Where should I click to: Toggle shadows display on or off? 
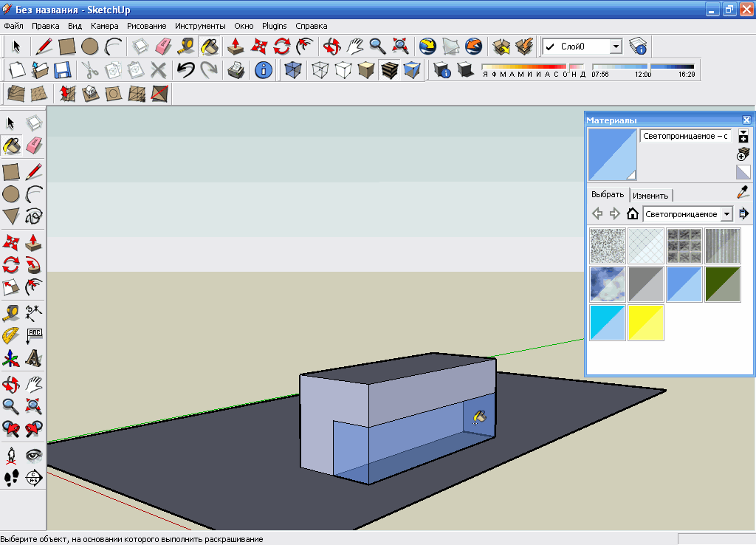pyautogui.click(x=465, y=70)
